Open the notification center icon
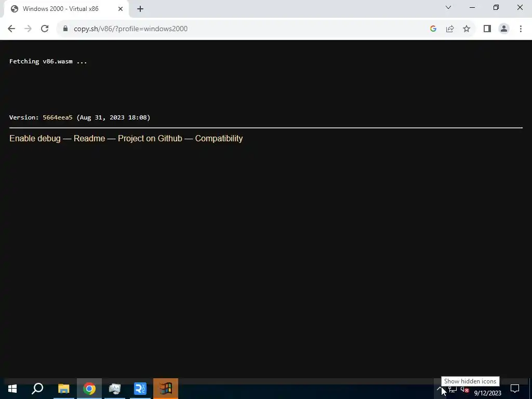532x399 pixels. click(x=515, y=389)
